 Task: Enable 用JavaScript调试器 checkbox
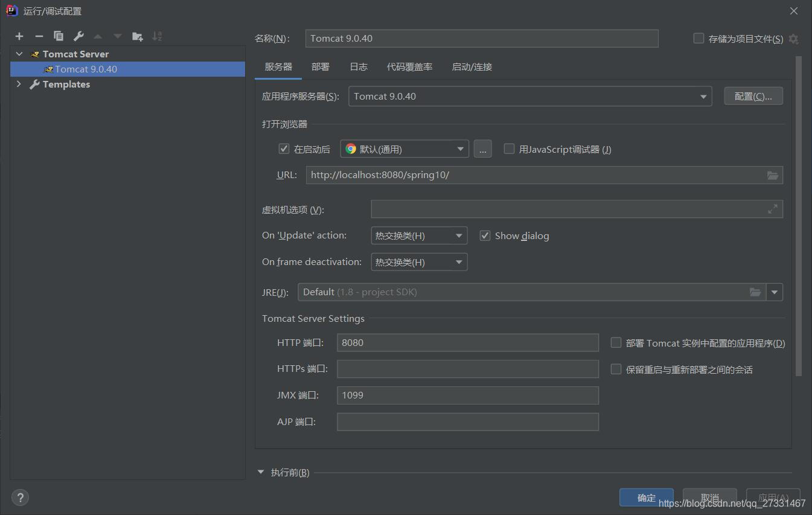(x=509, y=149)
